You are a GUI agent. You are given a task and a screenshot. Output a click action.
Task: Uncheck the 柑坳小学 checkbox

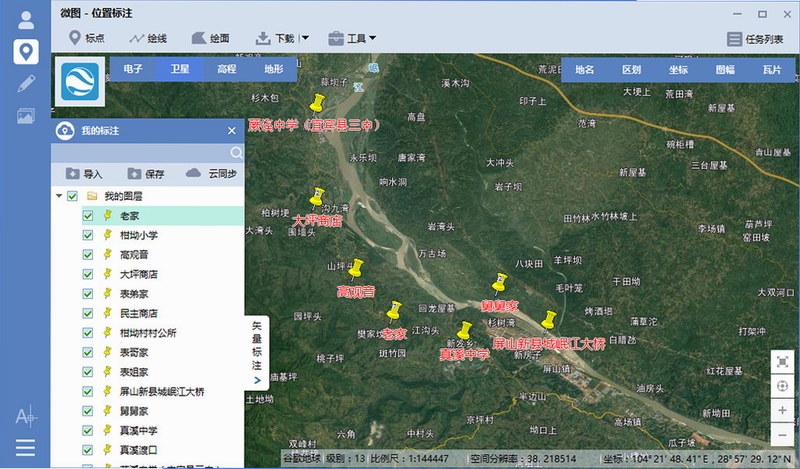(x=88, y=235)
